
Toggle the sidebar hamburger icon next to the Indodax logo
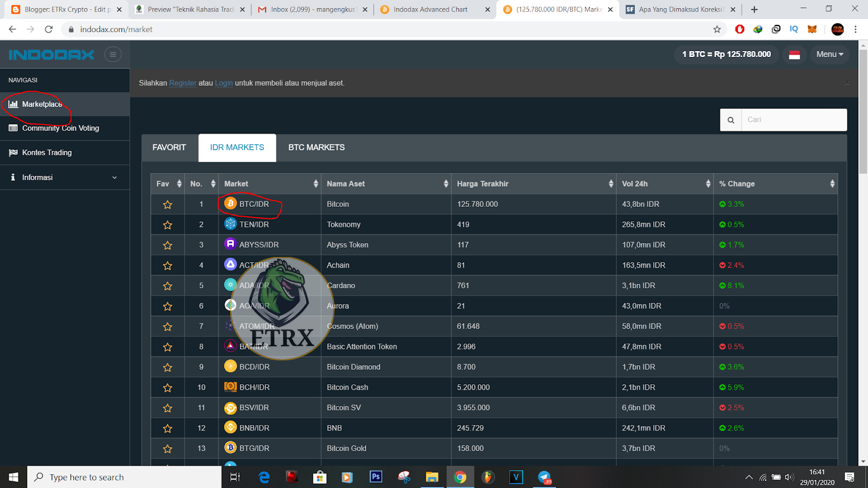coord(113,54)
